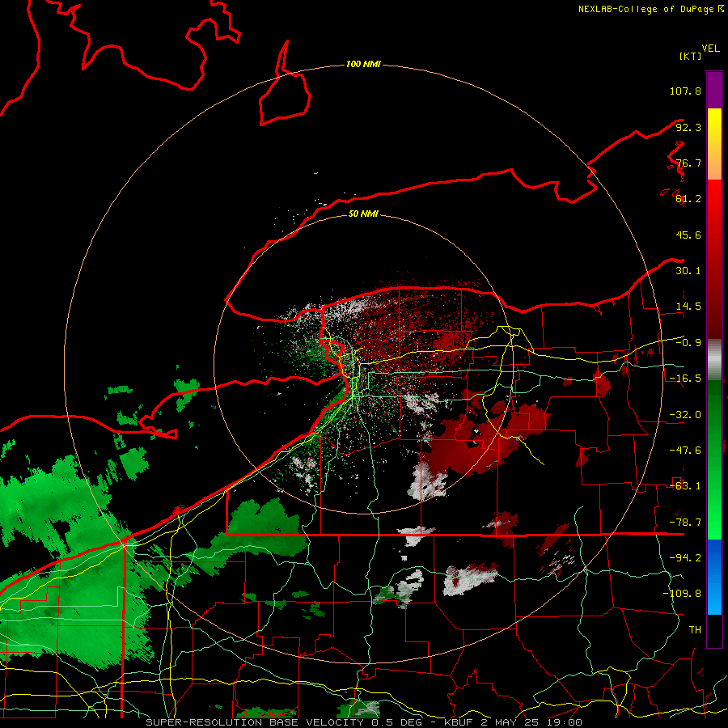Image resolution: width=728 pixels, height=728 pixels.
Task: Pick the purple segment atop the color bar
Action: pos(714,91)
